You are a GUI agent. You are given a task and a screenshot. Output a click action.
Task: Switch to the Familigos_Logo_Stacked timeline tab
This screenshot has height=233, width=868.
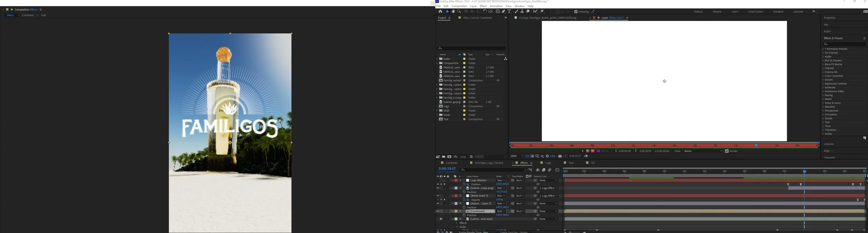coord(489,163)
